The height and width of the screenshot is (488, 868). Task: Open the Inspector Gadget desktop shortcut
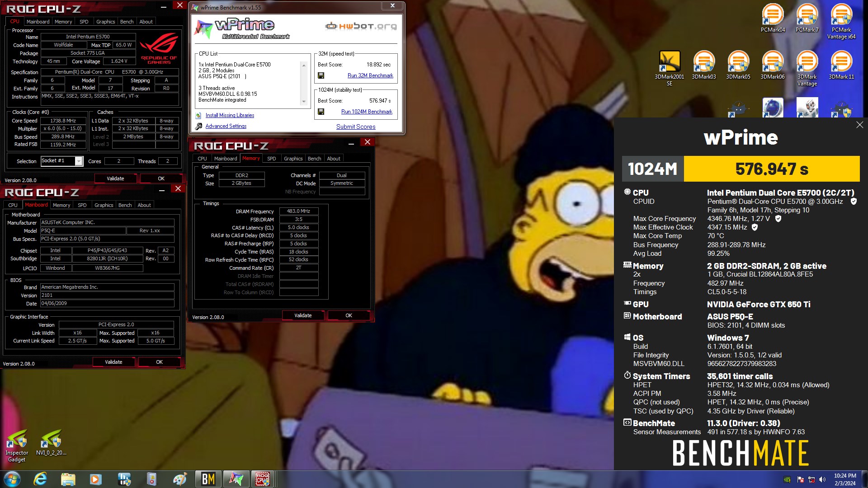click(x=17, y=446)
